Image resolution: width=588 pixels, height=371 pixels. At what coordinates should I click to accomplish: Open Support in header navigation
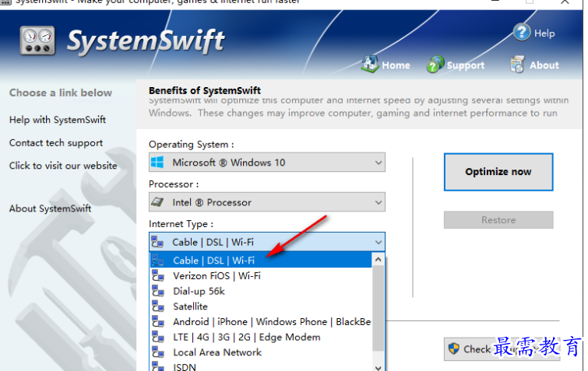pyautogui.click(x=466, y=65)
